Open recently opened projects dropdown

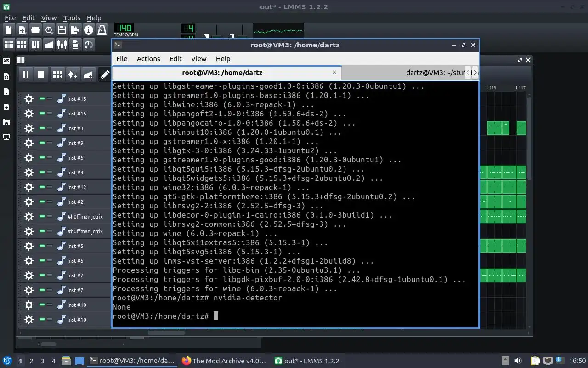tap(48, 30)
